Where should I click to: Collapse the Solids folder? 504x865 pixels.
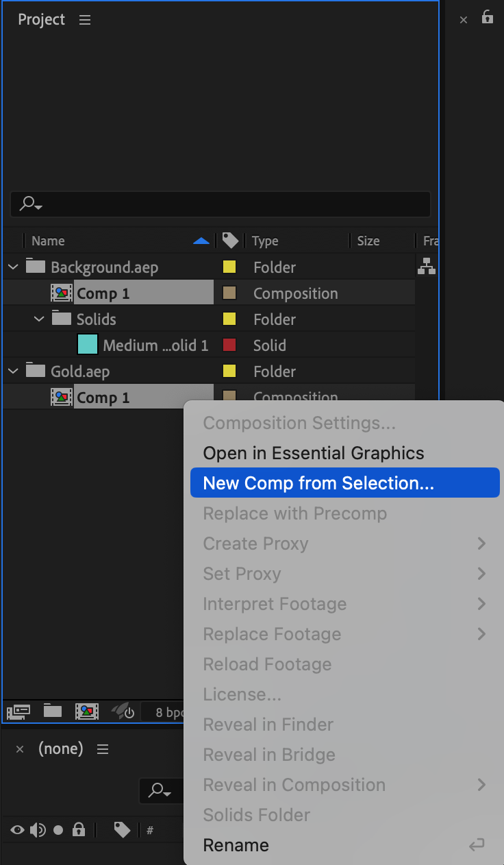point(39,319)
